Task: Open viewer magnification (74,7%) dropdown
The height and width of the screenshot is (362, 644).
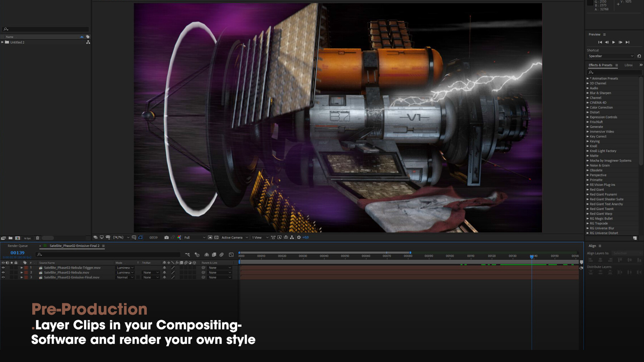Action: (121, 237)
